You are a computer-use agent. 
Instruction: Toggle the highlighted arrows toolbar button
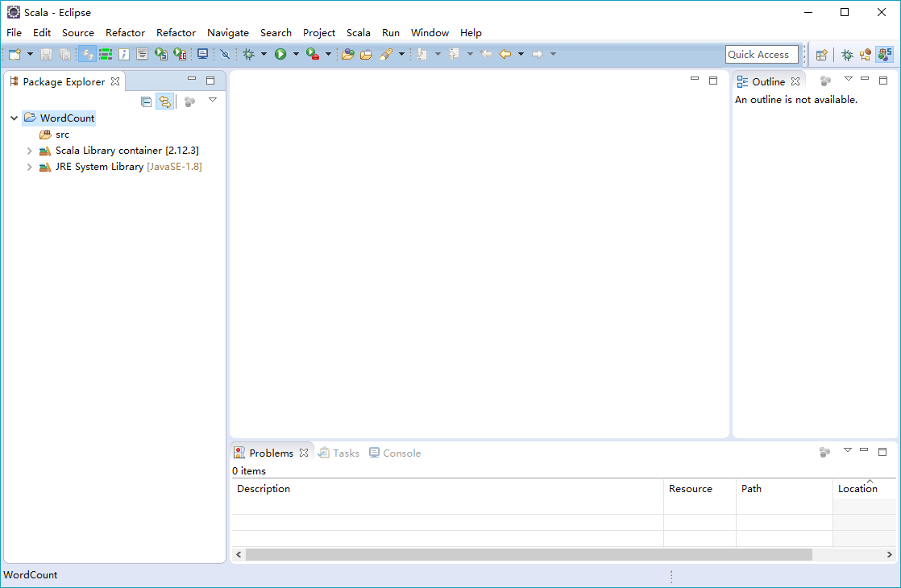pos(87,54)
